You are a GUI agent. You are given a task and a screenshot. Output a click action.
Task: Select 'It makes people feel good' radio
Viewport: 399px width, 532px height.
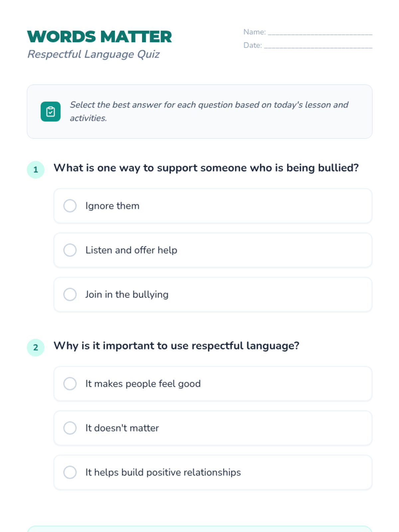click(70, 383)
